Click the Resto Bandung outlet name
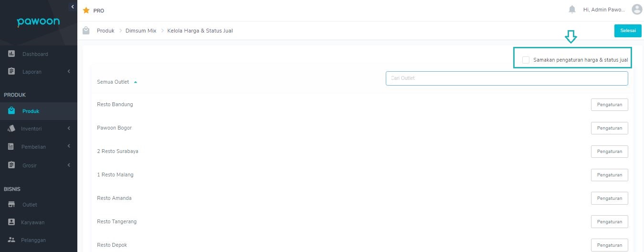The image size is (644, 252). pos(115,104)
